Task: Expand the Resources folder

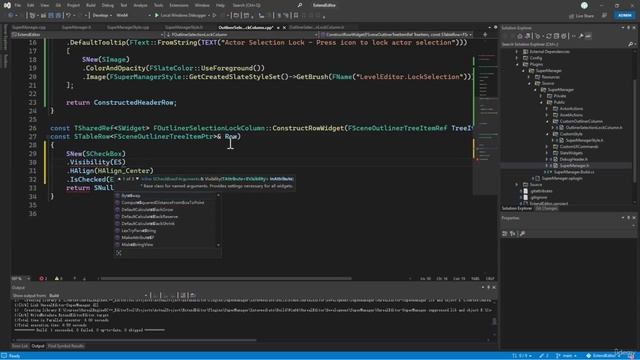Action: pyautogui.click(x=529, y=77)
